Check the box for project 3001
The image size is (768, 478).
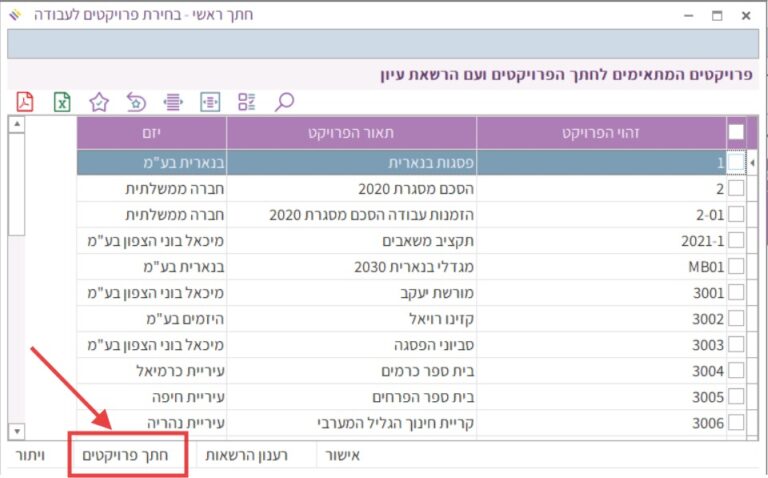click(x=736, y=292)
